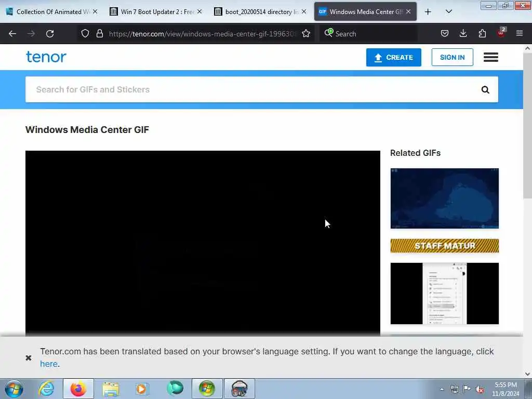Open the tenor site hamburger menu
Screen dimensions: 532x399
coord(490,57)
